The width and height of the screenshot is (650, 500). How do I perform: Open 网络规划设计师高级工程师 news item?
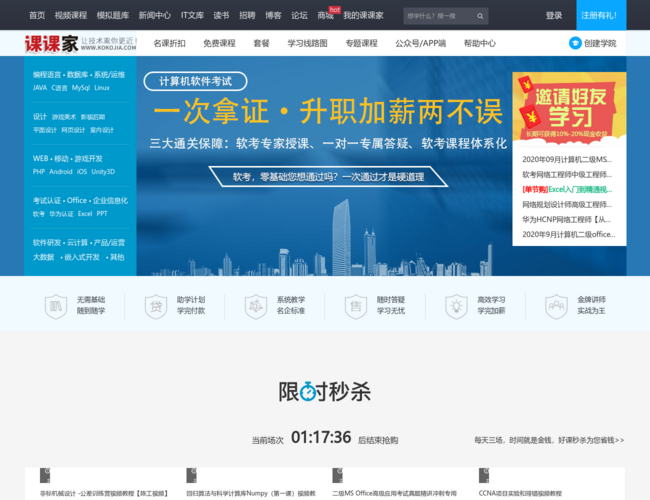point(567,204)
